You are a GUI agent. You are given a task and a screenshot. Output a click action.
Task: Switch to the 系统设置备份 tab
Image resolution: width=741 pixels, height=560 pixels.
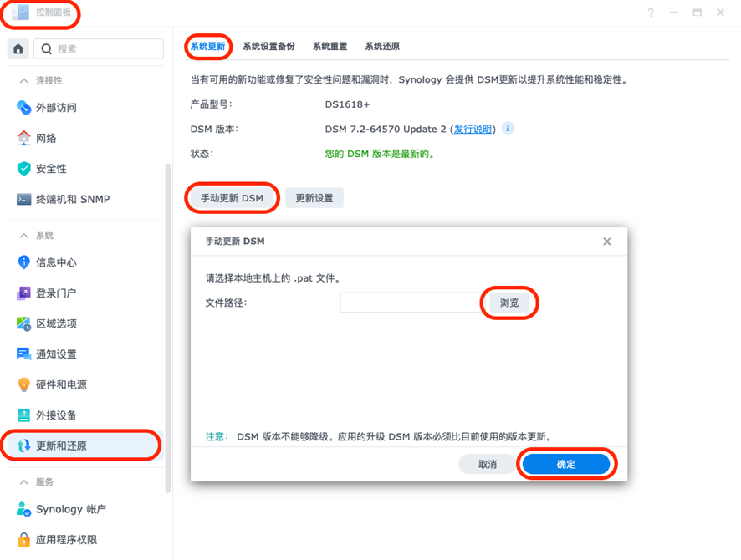(268, 47)
